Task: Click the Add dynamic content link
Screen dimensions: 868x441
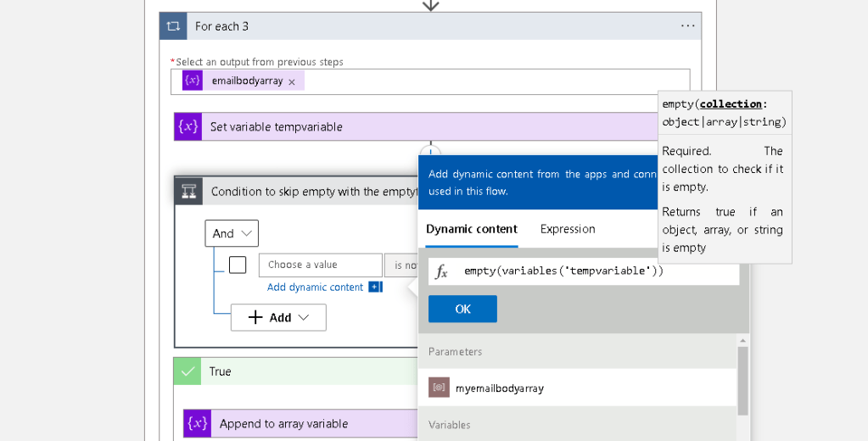Action: pyautogui.click(x=315, y=287)
